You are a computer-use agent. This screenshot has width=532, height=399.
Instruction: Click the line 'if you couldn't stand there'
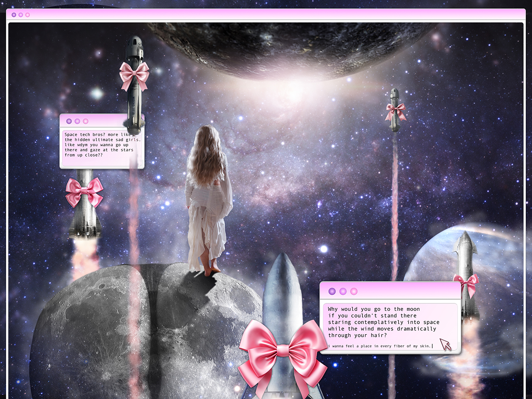click(x=372, y=316)
